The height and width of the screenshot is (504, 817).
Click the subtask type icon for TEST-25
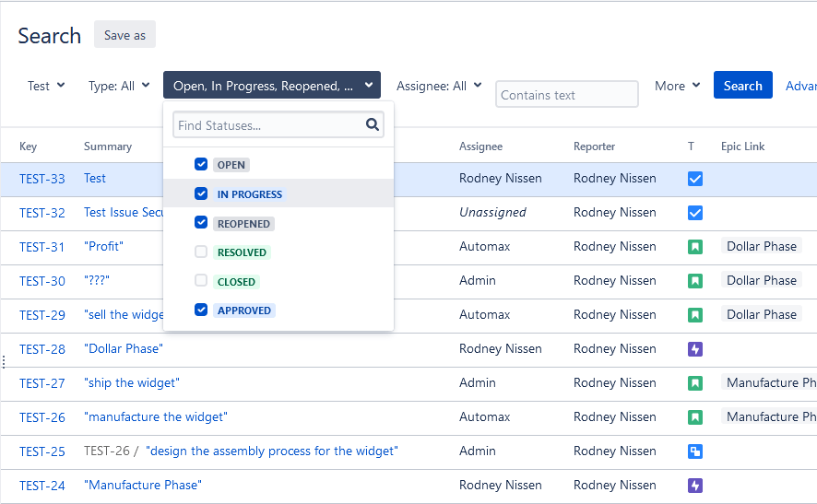[x=695, y=451]
